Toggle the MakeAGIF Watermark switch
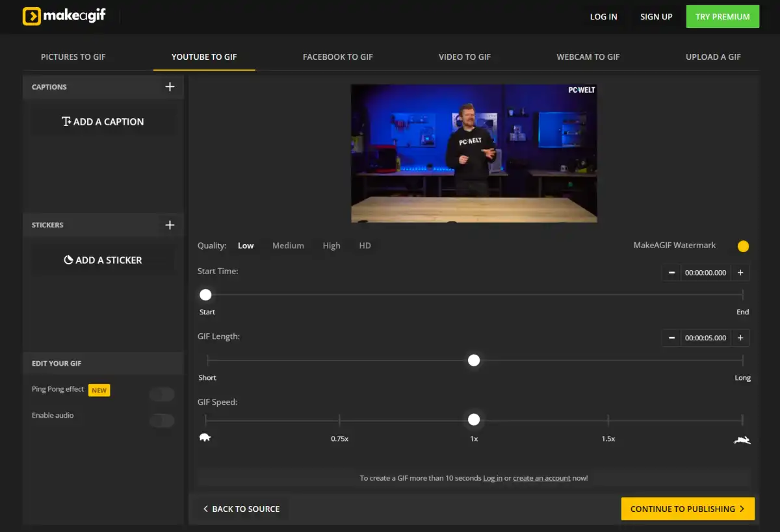This screenshot has height=532, width=780. (x=742, y=246)
